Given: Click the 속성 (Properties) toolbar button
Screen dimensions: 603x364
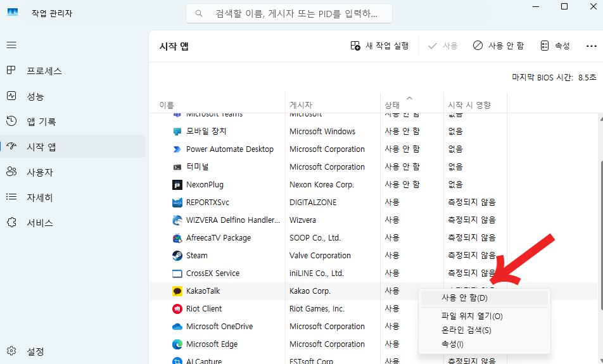Looking at the screenshot, I should click(x=555, y=46).
